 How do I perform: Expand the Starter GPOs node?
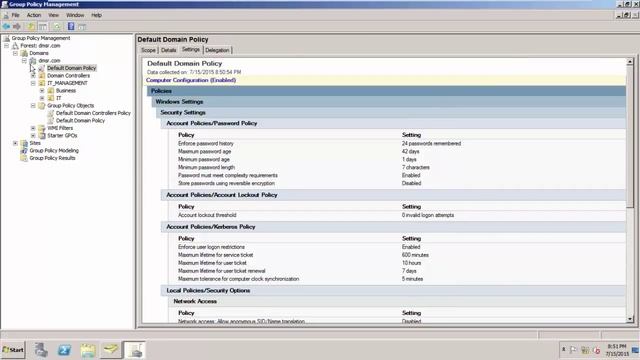coord(33,136)
